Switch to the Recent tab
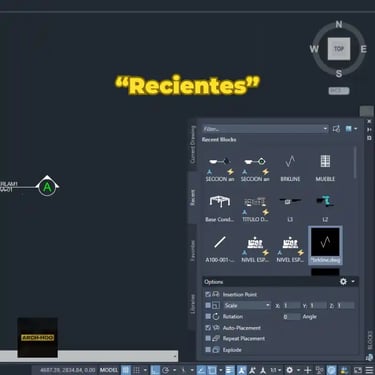The height and width of the screenshot is (375, 375). click(192, 198)
